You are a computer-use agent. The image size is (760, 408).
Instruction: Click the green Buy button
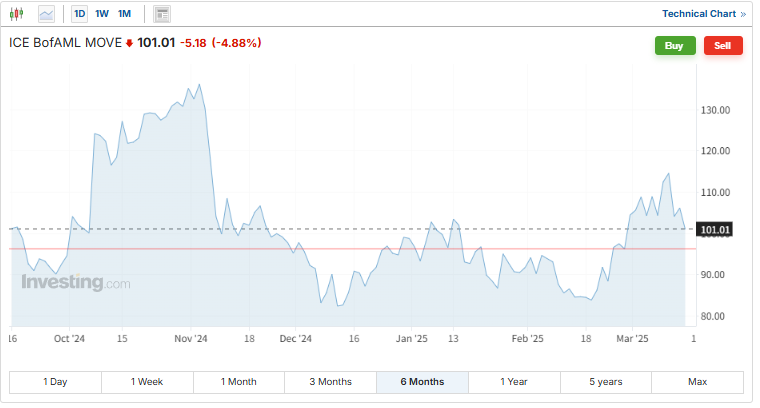tap(675, 46)
